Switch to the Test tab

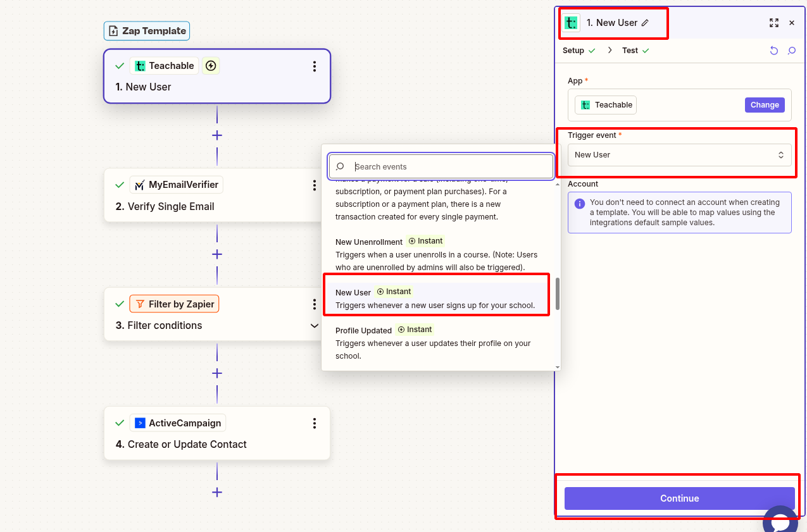(630, 51)
